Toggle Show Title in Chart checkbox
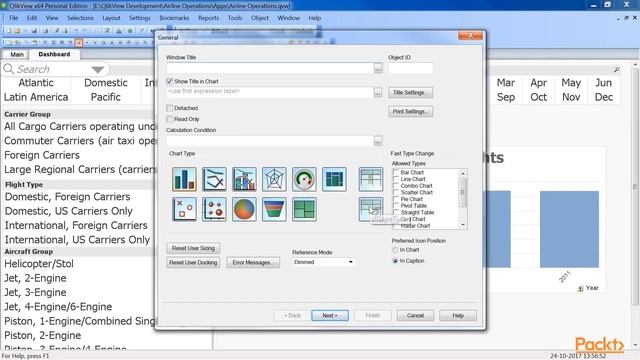The width and height of the screenshot is (640, 360). pyautogui.click(x=170, y=81)
